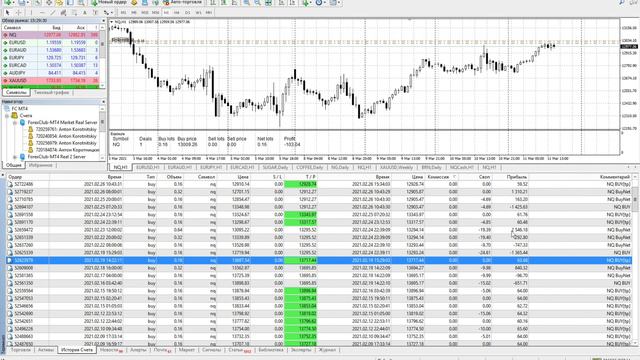
Task: Toggle the Auto-trading button
Action: tap(182, 2)
